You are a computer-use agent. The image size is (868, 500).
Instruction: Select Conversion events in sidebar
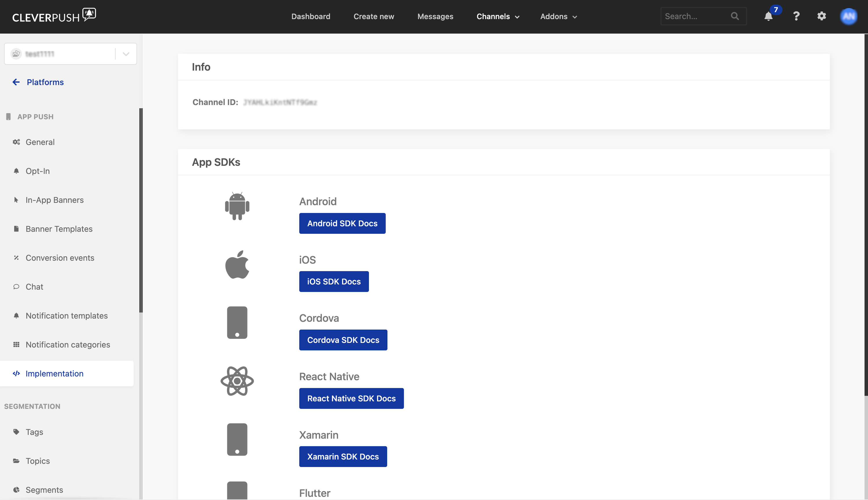[x=67, y=258]
